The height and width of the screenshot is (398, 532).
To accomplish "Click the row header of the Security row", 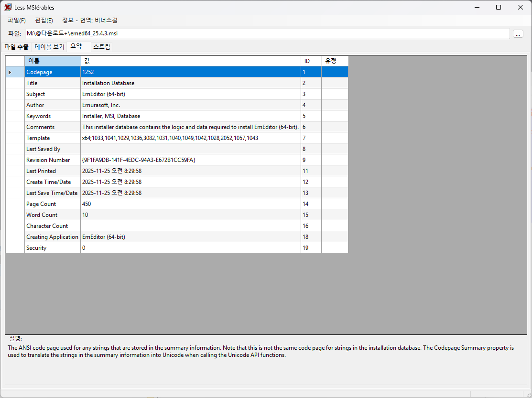I will 15,248.
